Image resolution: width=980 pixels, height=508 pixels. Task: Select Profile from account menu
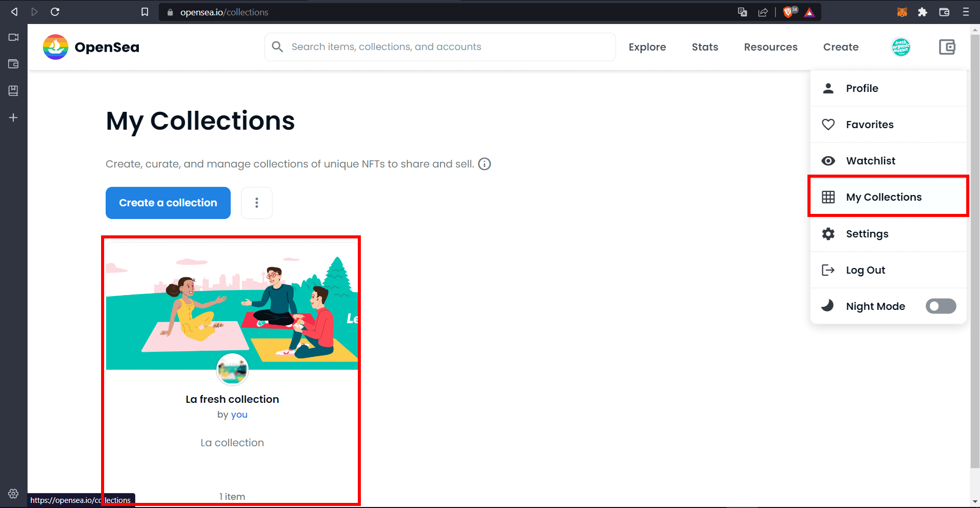[888, 88]
